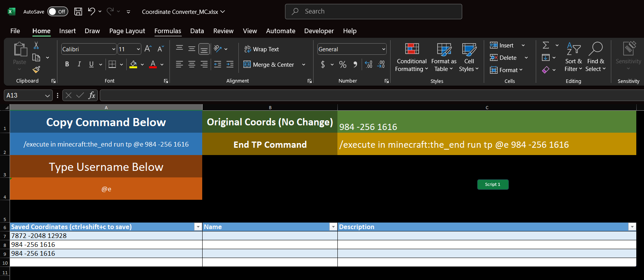Toggle Italic formatting
This screenshot has width=644, height=280.
(79, 64)
